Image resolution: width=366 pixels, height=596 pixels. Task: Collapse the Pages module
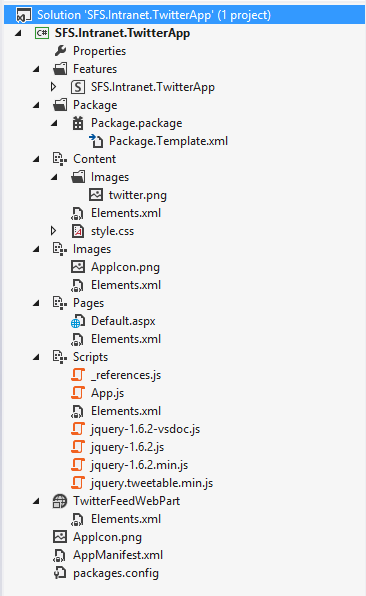(x=36, y=303)
